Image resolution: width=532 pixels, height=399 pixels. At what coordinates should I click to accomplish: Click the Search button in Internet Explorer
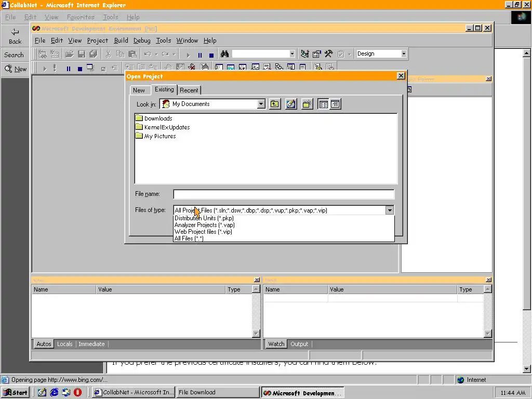pyautogui.click(x=14, y=55)
